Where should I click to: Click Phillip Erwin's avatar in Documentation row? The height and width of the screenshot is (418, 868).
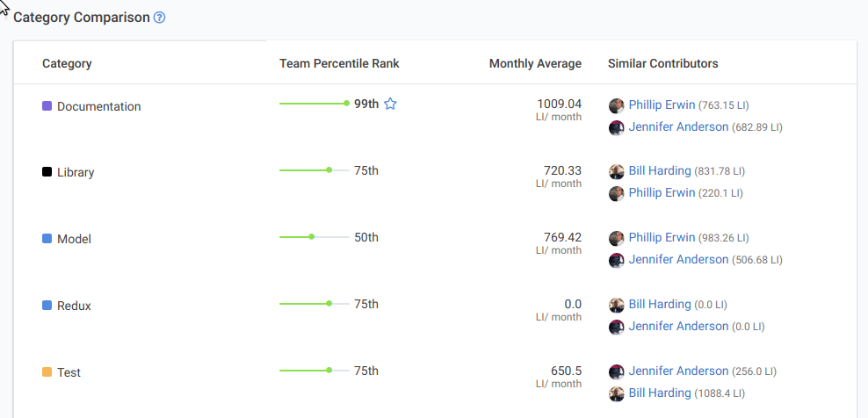pyautogui.click(x=617, y=105)
